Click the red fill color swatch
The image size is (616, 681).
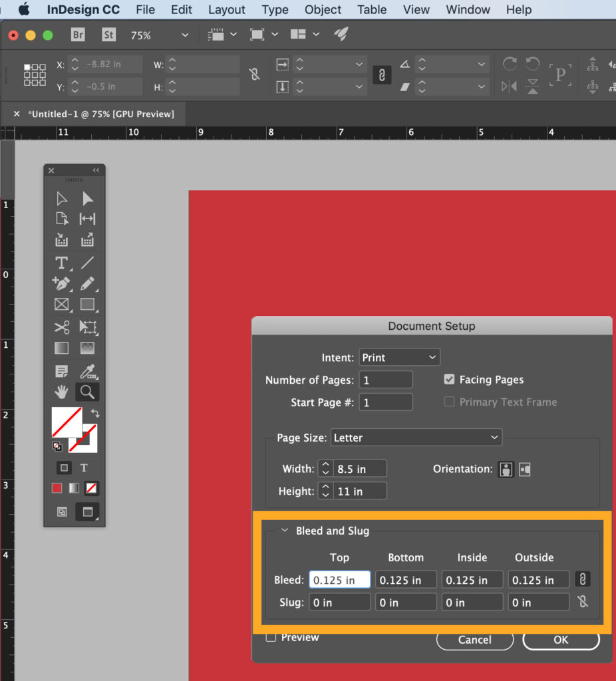pyautogui.click(x=57, y=488)
